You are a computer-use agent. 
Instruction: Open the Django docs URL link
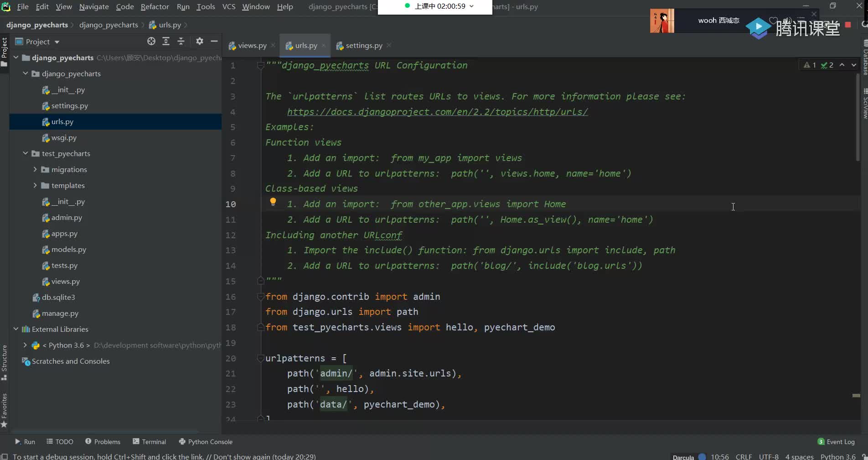click(x=438, y=112)
